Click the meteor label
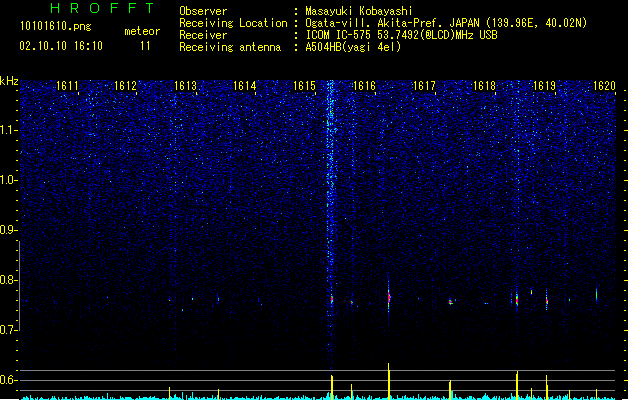 point(142,31)
